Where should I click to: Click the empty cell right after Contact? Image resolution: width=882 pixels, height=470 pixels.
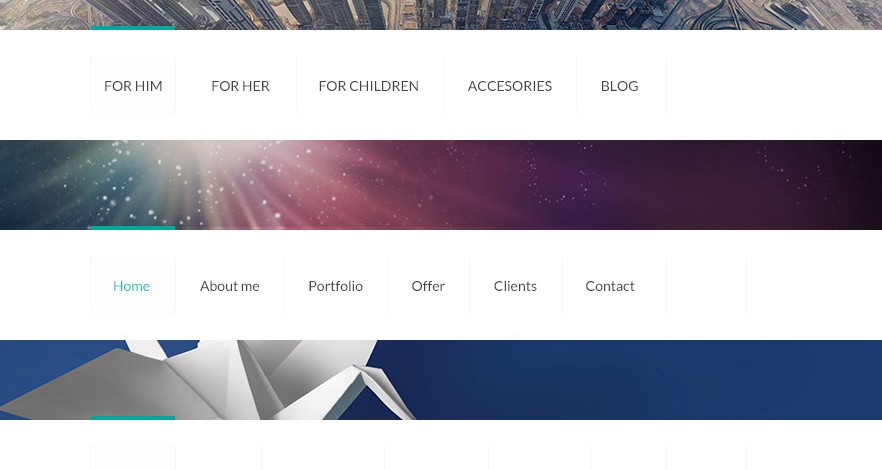point(706,286)
